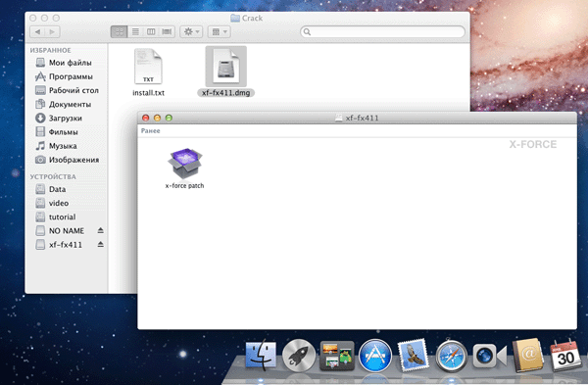Open Address Book in the Dock
This screenshot has height=385, width=588.
(x=528, y=355)
